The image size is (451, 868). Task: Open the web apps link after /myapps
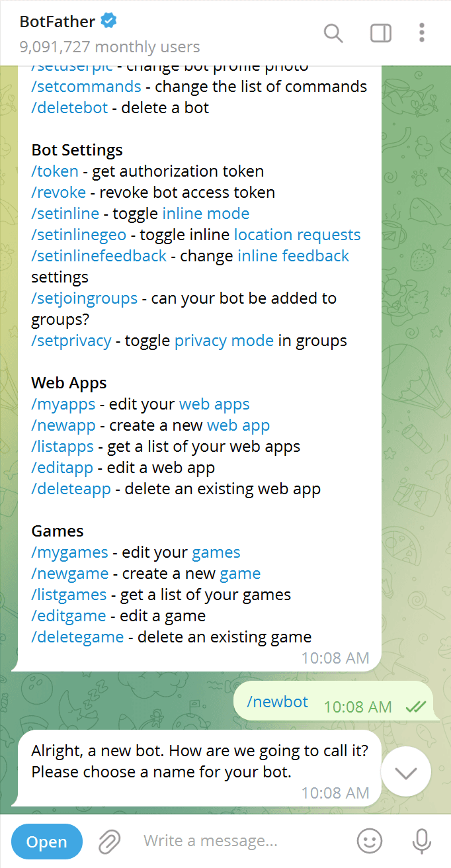point(215,404)
